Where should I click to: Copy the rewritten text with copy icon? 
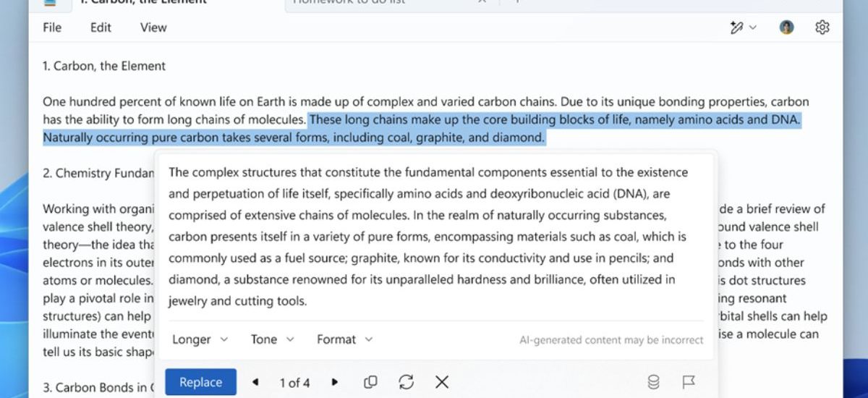point(370,382)
